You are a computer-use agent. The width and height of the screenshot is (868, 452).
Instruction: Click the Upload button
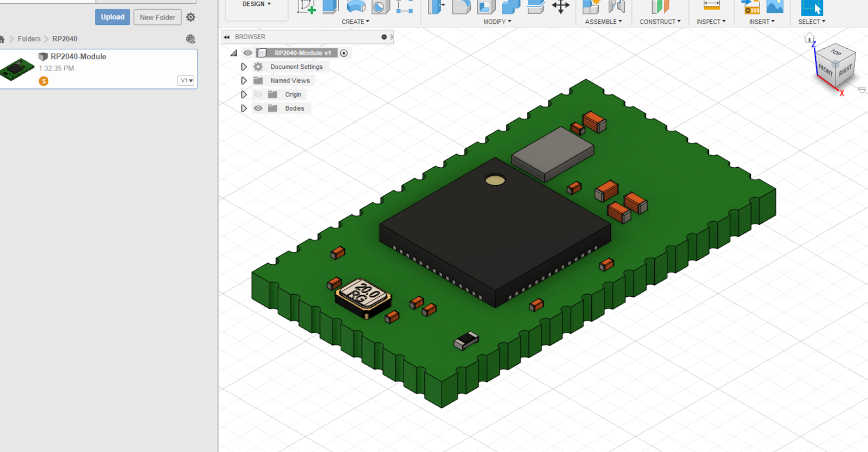tap(112, 17)
